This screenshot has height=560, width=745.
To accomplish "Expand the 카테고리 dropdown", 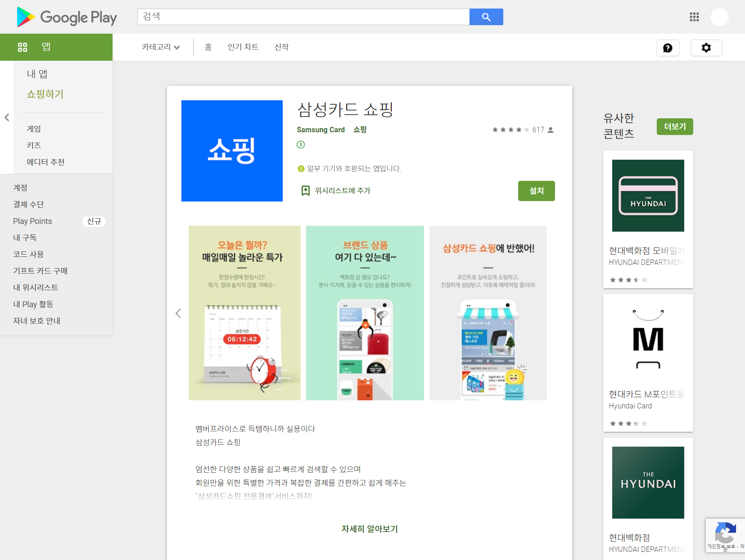I will 161,47.
